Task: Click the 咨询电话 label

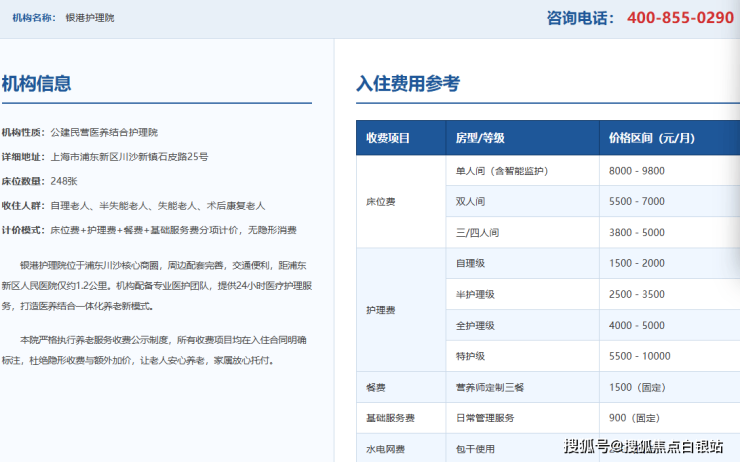Action: click(x=580, y=18)
